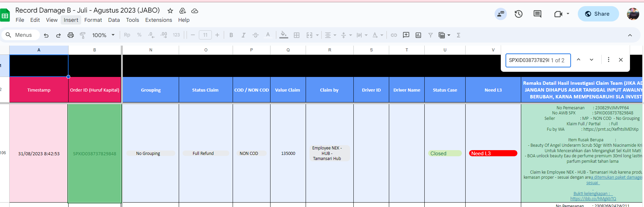Image resolution: width=644 pixels, height=207 pixels.
Task: Toggle italic formatting
Action: (244, 35)
